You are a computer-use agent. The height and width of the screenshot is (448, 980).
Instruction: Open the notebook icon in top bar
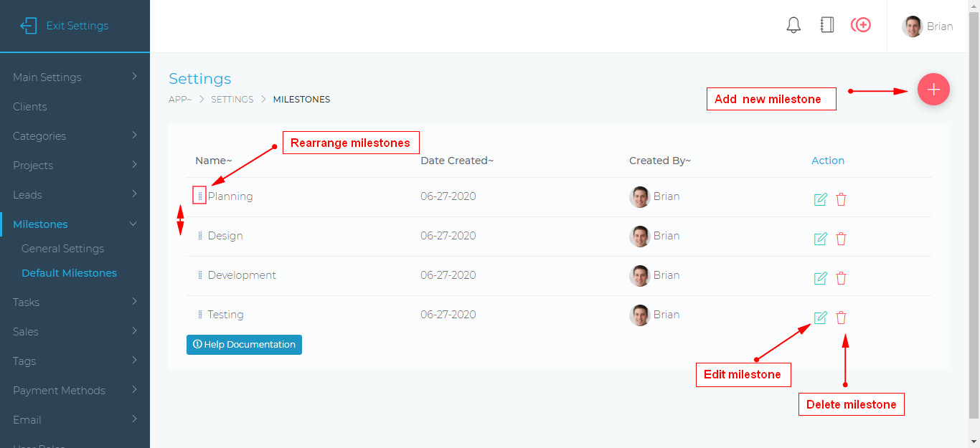(x=826, y=26)
